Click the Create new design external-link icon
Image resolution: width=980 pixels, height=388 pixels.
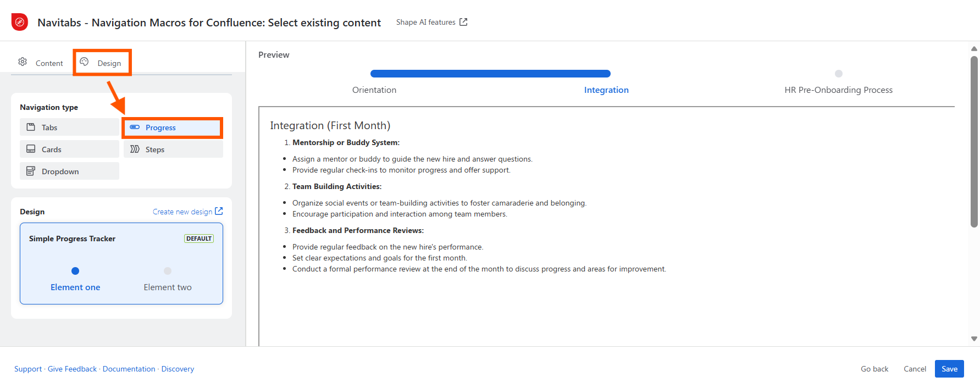point(219,211)
